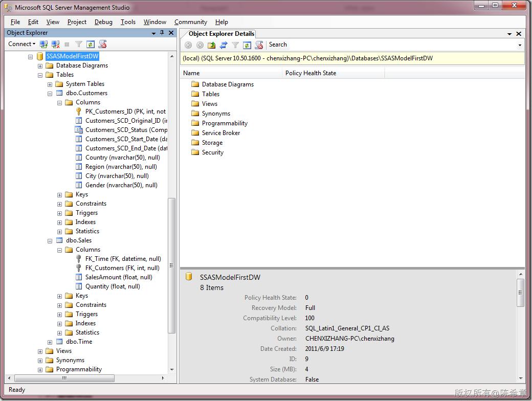Click Forward arrow in Object Explorer Details
Viewport: 532px width, 401px height.
[200, 45]
